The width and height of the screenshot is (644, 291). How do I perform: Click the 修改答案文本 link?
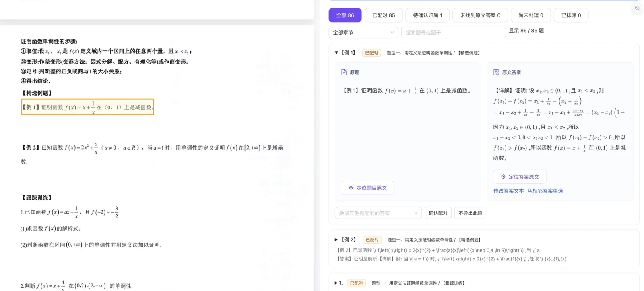pyautogui.click(x=509, y=191)
